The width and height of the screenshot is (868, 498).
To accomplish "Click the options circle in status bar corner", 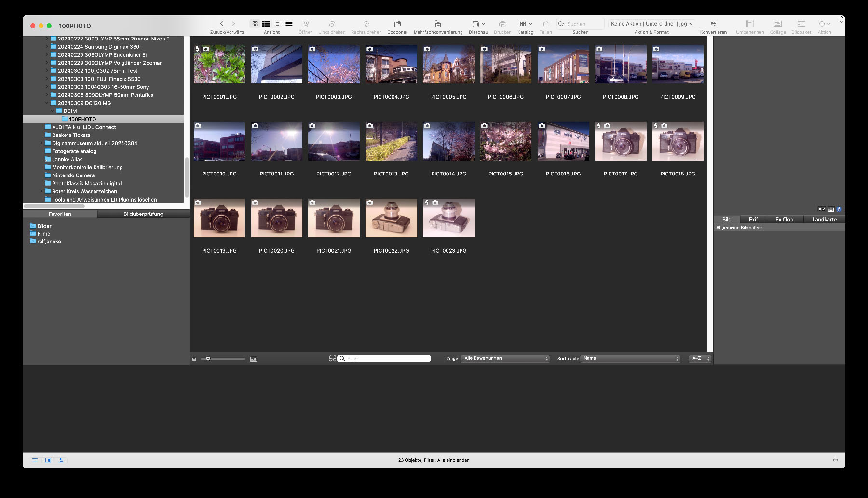I will [x=835, y=460].
